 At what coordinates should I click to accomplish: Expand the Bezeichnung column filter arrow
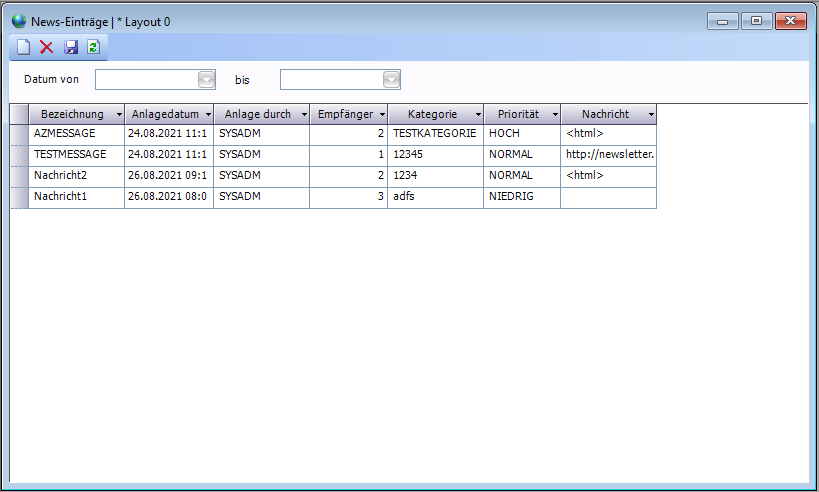(x=119, y=115)
